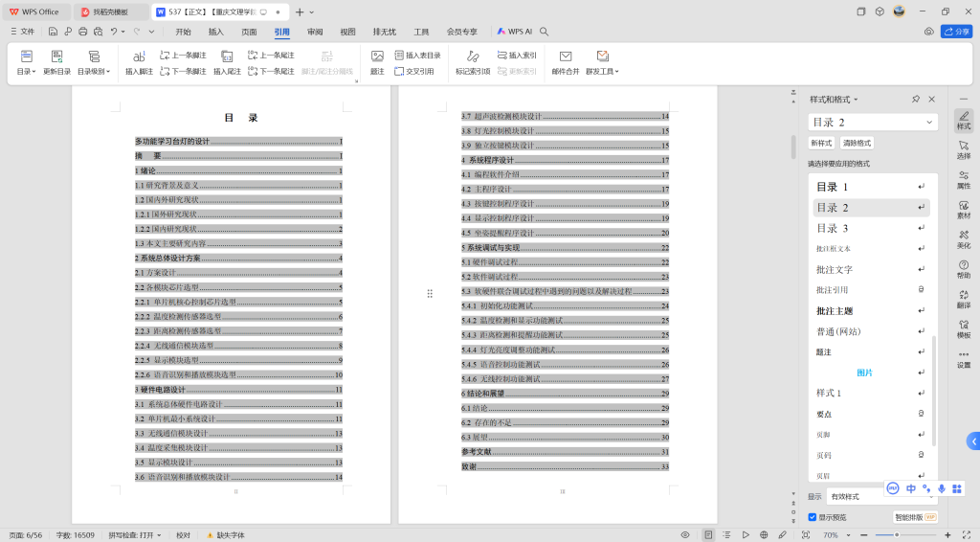
Task: Open the TOC Level (目录级别) dropdown
Action: click(94, 71)
